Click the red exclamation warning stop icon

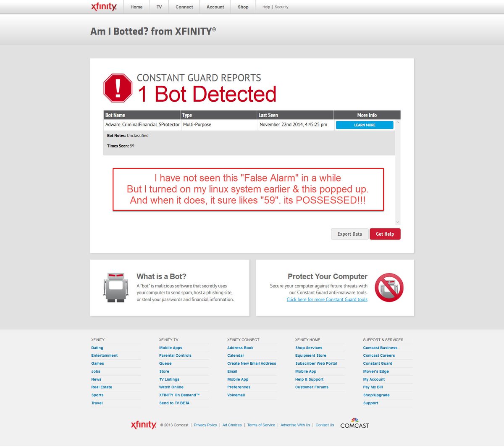coord(118,88)
